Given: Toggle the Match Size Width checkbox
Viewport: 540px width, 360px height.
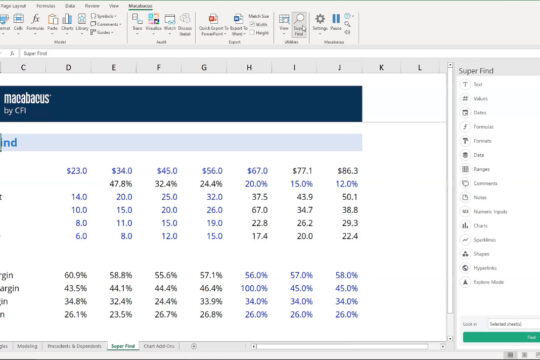Looking at the screenshot, I should 252,24.
